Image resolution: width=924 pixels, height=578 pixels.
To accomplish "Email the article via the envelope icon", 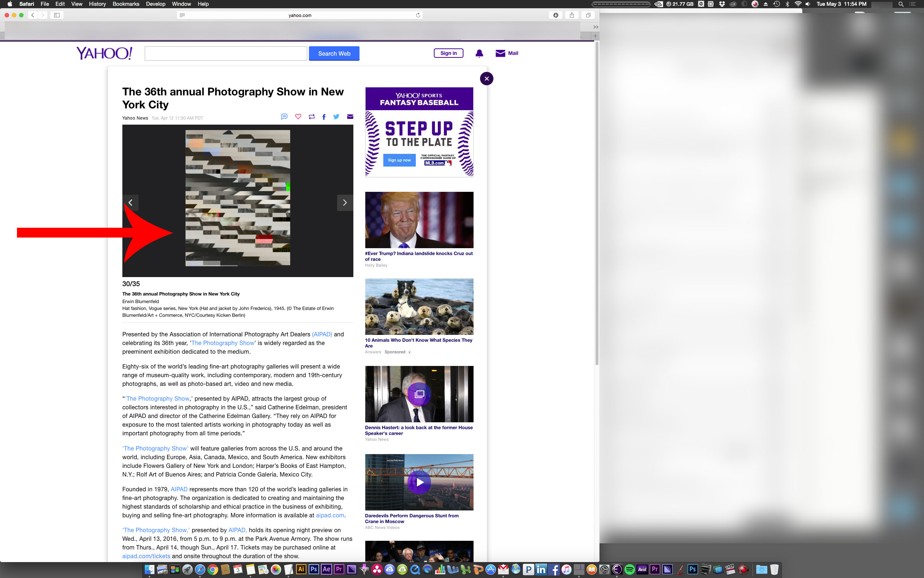I will (350, 117).
